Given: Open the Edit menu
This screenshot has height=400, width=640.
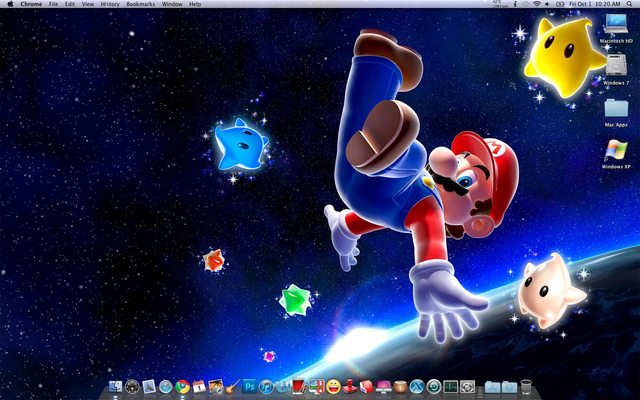Looking at the screenshot, I should 70,4.
